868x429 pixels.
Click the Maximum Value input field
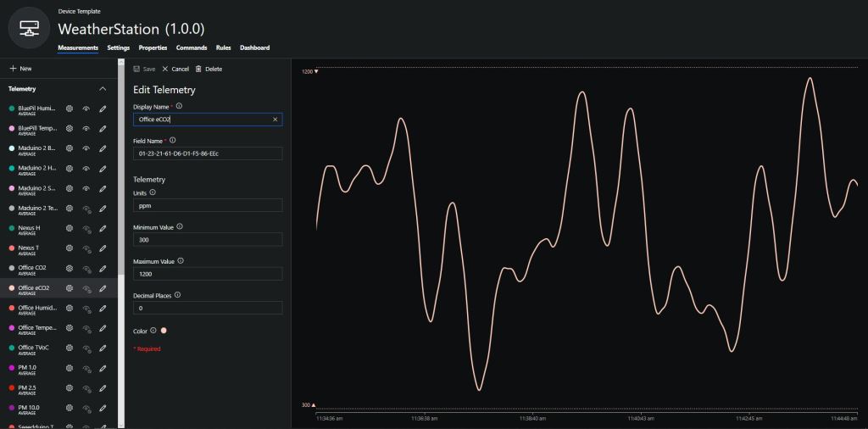[207, 274]
